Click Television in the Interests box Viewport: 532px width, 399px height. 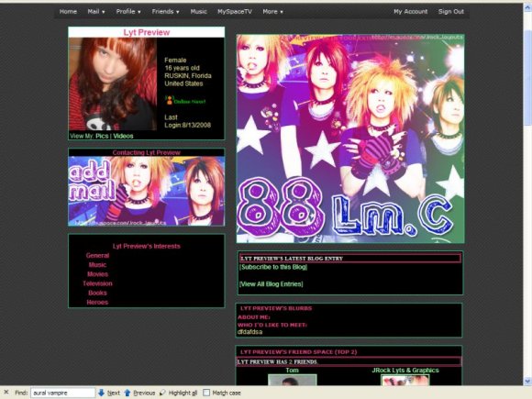coord(97,283)
